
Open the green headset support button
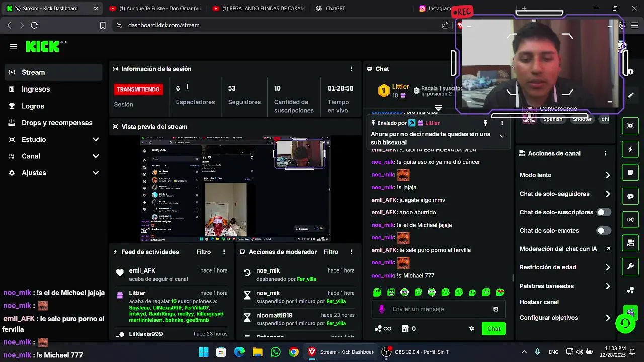pyautogui.click(x=625, y=323)
